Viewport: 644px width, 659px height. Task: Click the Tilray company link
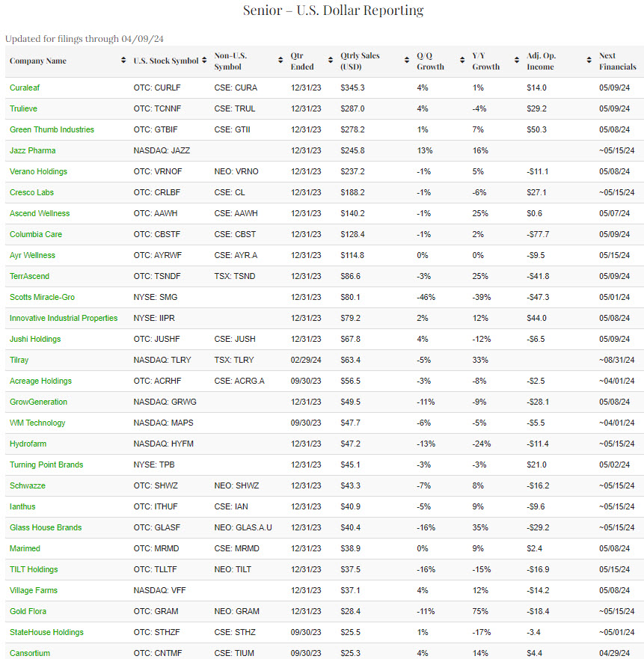tap(19, 360)
